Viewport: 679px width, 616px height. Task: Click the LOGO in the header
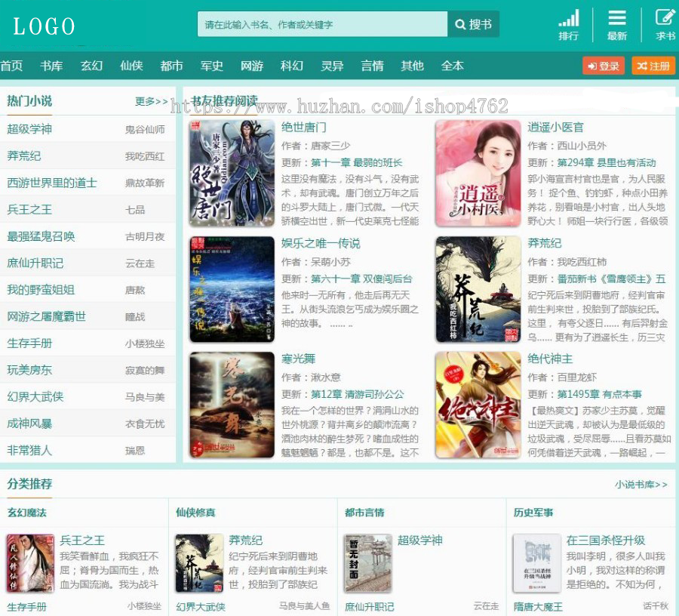point(44,26)
